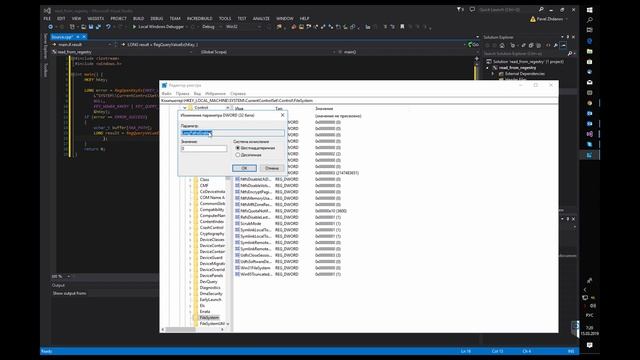Collapse the Control key in registry tree

[184, 108]
